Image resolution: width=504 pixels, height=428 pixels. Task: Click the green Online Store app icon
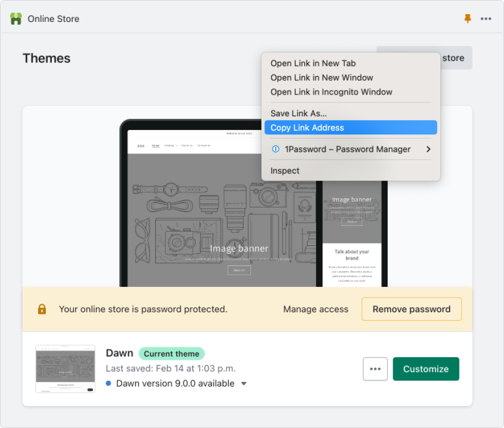pos(16,19)
